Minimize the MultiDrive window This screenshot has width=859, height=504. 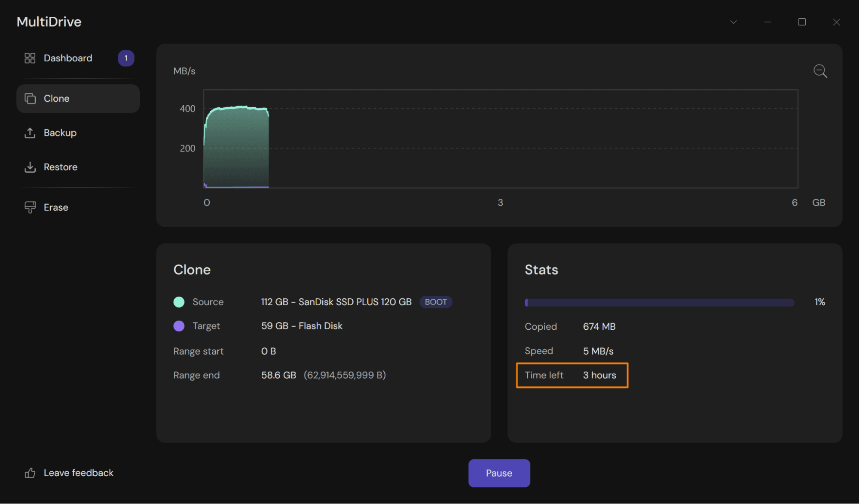point(768,22)
